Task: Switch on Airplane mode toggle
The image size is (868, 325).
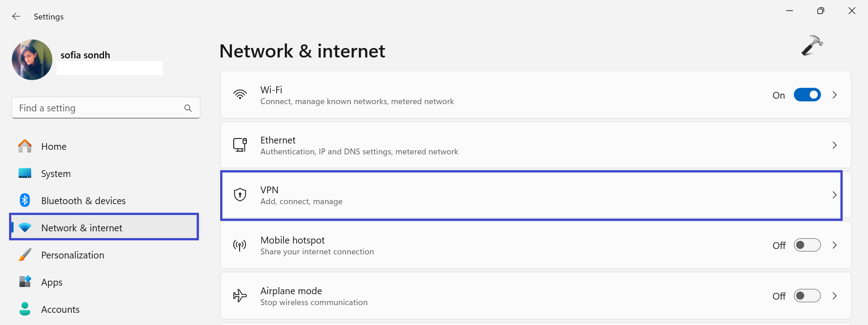Action: click(x=807, y=296)
